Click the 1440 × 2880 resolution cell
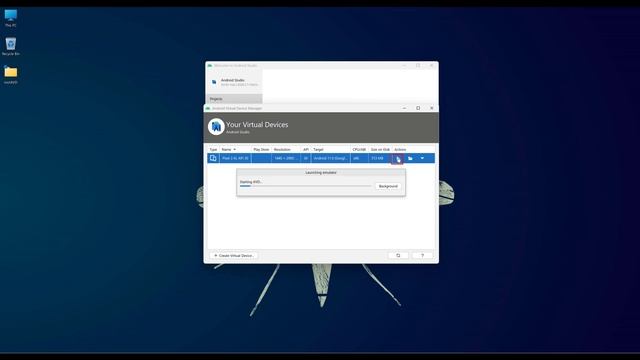 coord(286,158)
